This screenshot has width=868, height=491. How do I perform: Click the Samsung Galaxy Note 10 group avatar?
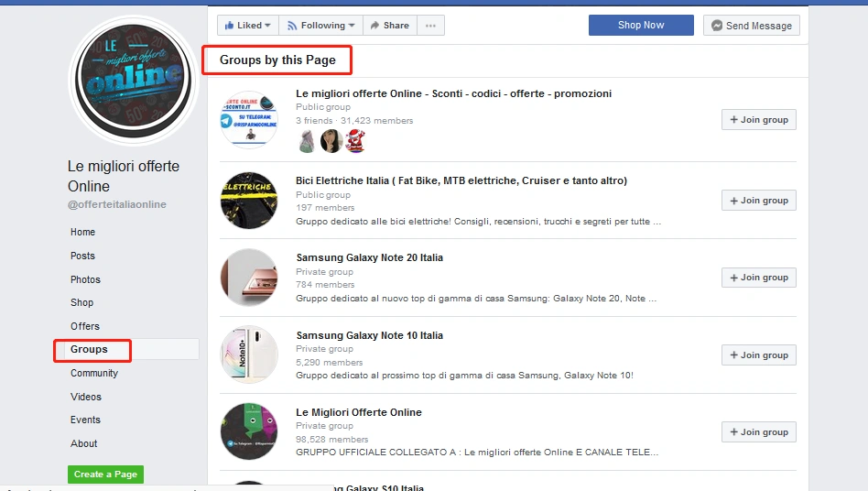click(248, 355)
